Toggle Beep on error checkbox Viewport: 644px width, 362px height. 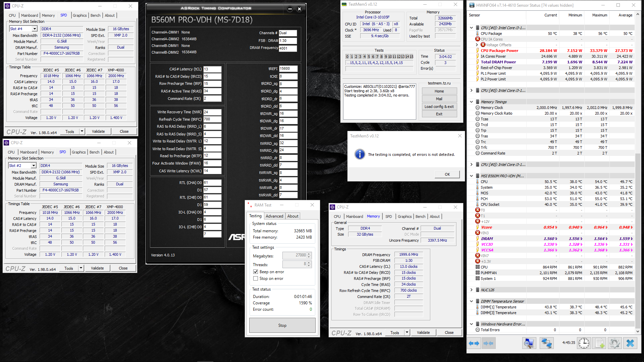point(256,272)
